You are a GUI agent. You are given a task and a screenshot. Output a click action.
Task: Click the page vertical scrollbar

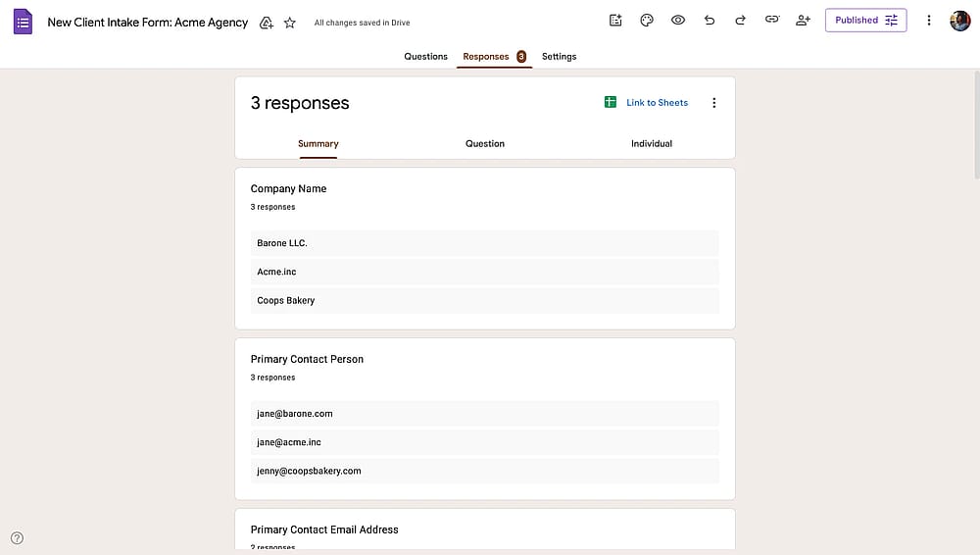tap(976, 126)
